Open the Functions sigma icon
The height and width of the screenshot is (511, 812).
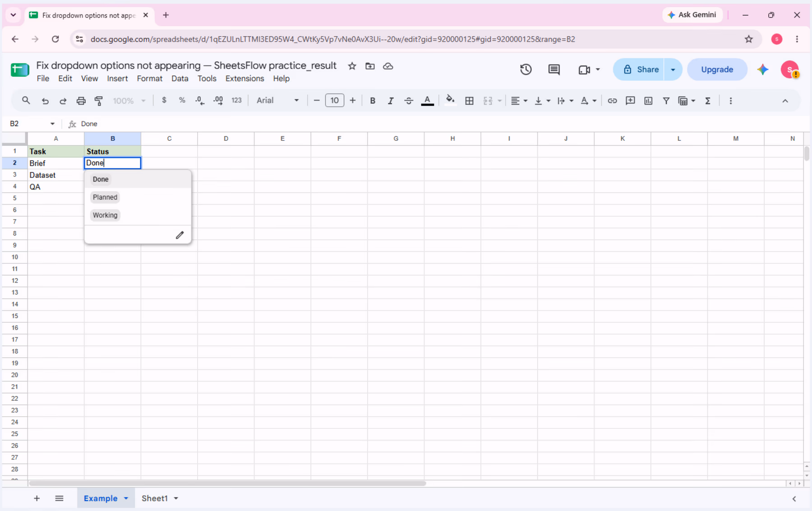(708, 101)
